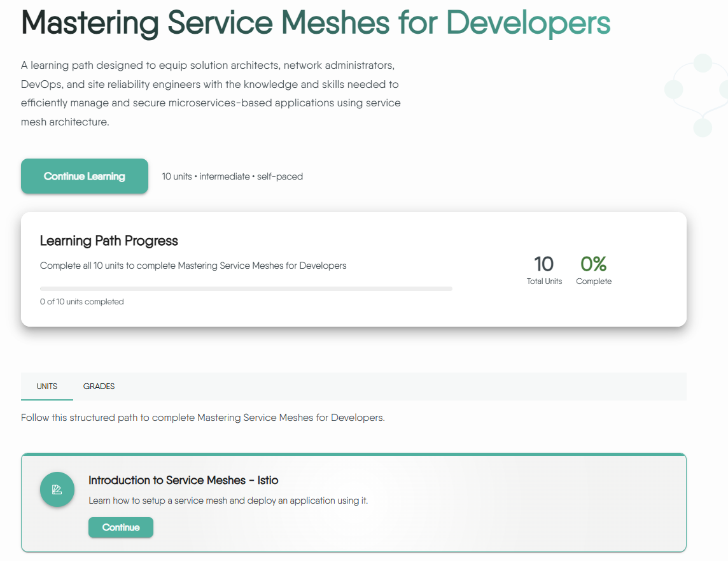Open the Introduction to Service Meshes - Istio title

(183, 480)
